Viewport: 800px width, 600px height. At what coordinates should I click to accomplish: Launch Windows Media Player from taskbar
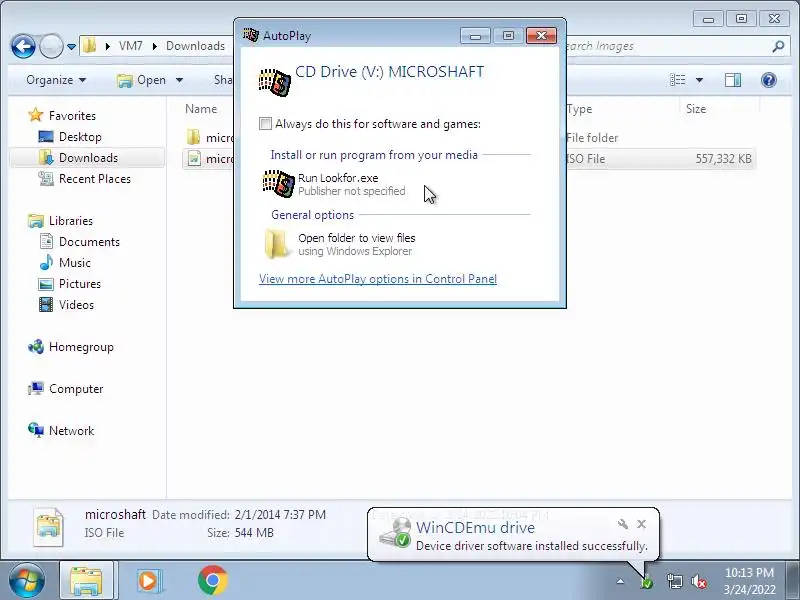point(149,581)
